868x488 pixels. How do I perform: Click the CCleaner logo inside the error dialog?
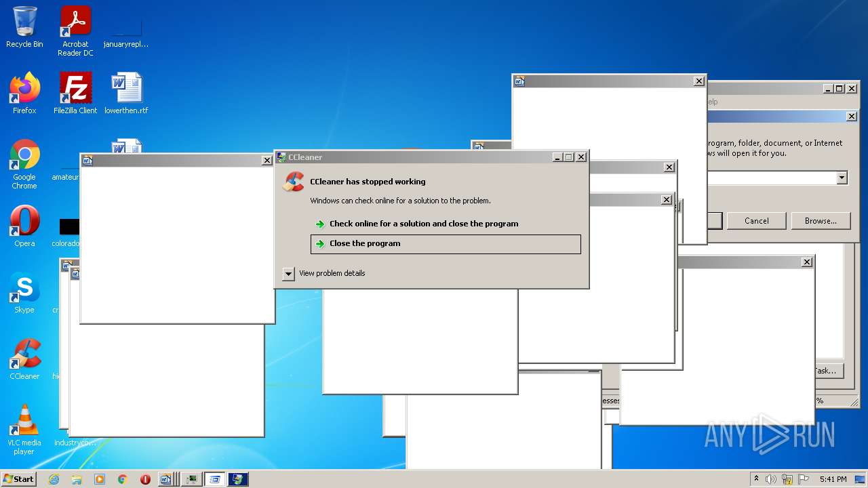tap(294, 182)
